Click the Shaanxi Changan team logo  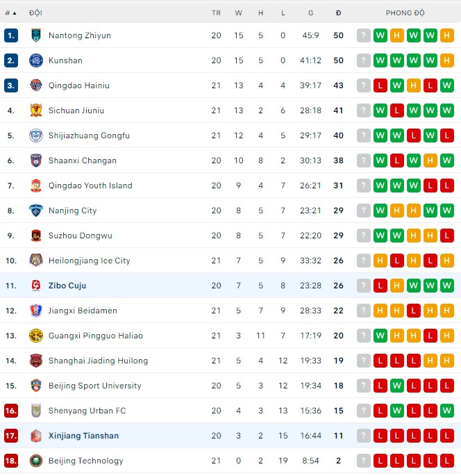click(36, 161)
